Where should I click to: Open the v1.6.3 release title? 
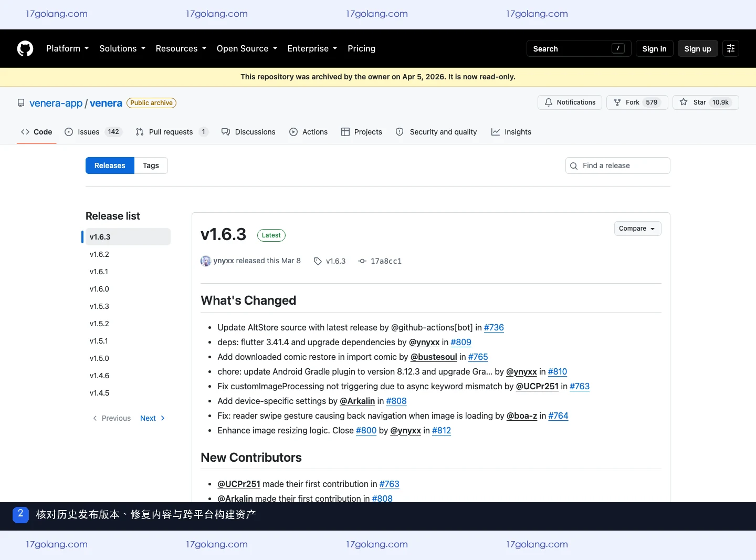click(x=223, y=234)
